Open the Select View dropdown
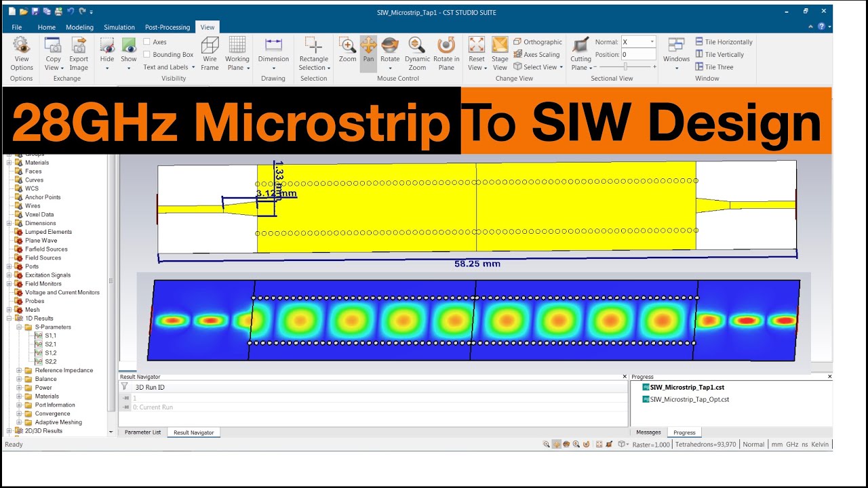The image size is (868, 488). coord(538,67)
